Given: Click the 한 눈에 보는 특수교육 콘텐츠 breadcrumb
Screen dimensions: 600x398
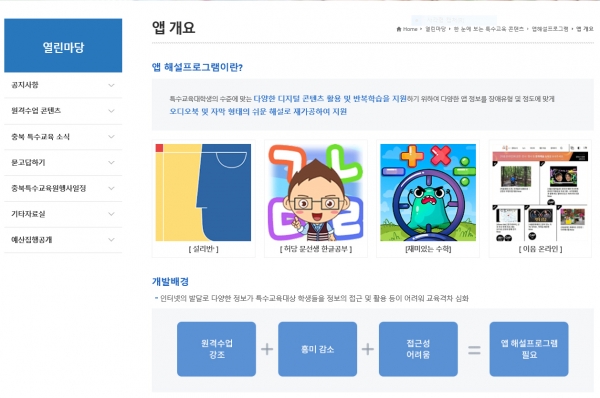Looking at the screenshot, I should coord(489,29).
